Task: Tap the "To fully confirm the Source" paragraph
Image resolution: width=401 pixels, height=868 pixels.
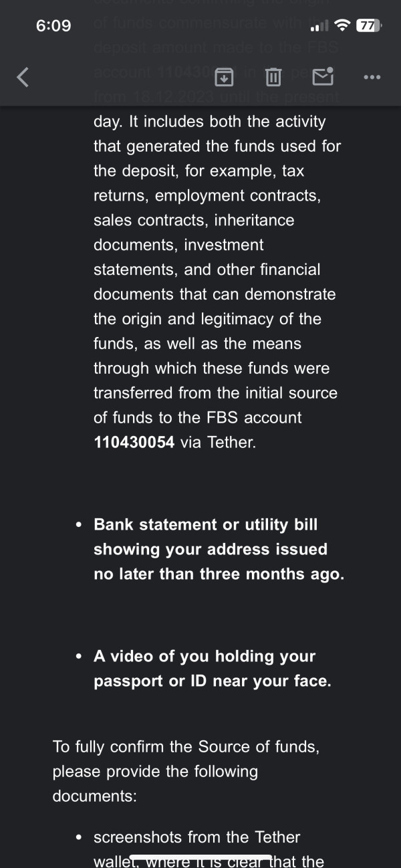Action: pyautogui.click(x=186, y=747)
